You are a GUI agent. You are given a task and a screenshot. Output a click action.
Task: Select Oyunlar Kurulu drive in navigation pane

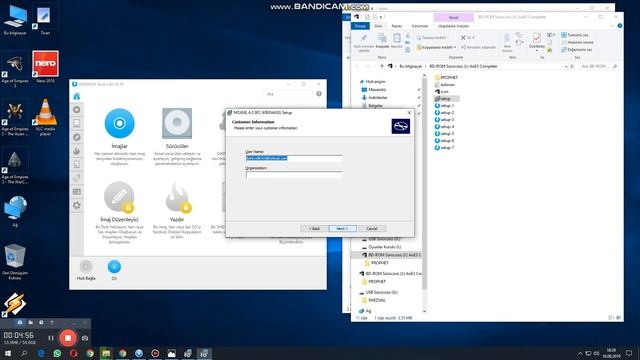[x=381, y=247]
